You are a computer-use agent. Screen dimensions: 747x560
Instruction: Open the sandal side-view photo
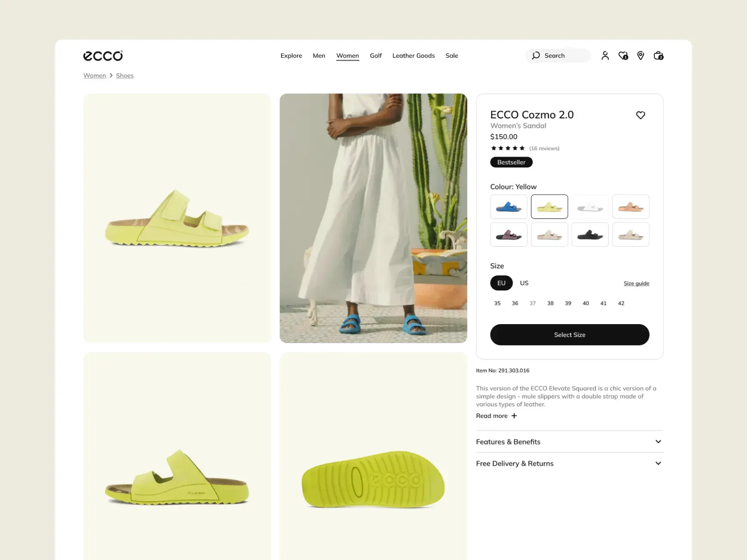coord(177,456)
